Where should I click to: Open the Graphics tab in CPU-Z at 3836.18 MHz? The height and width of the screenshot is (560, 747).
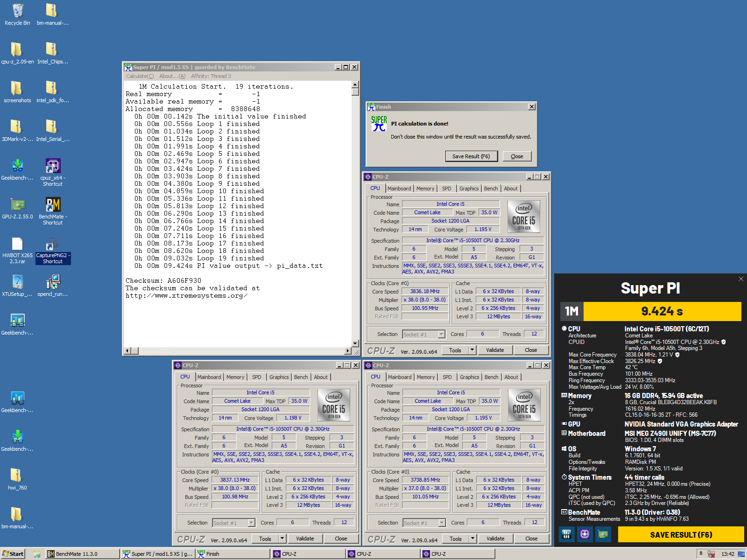point(469,189)
